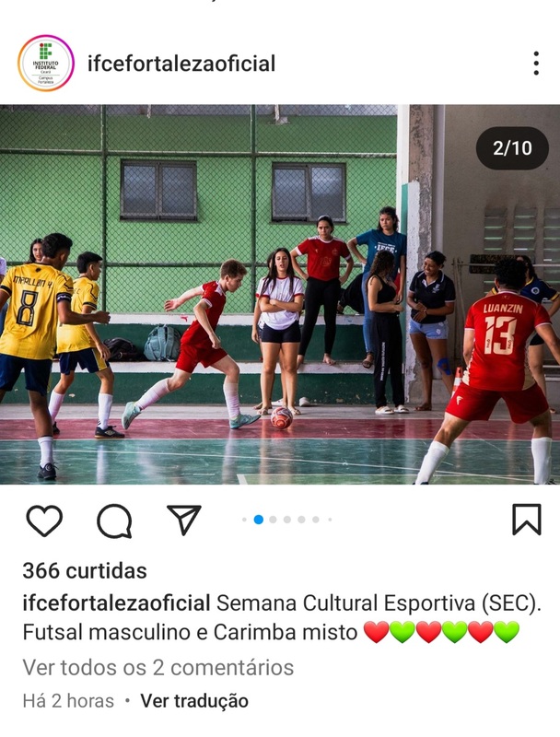
Task: Tap the 2/10 slide counter badge
Action: click(x=512, y=148)
